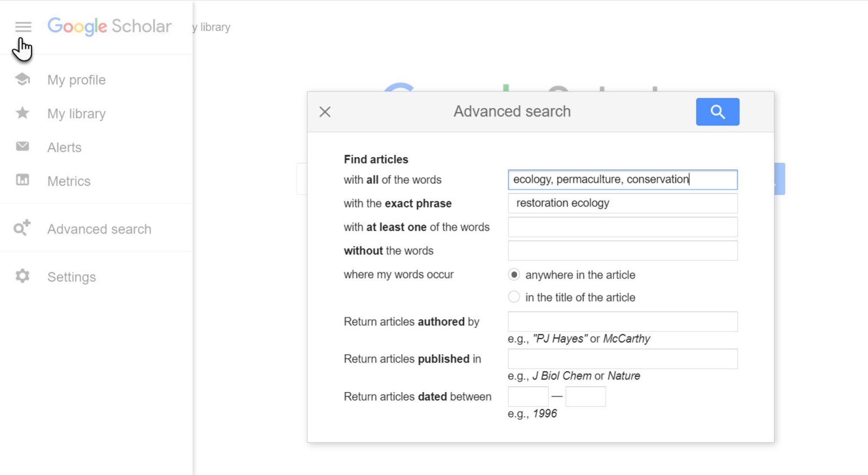Focus the 'with all of the words' field
Viewport: 868px width, 475px height.
coord(622,180)
